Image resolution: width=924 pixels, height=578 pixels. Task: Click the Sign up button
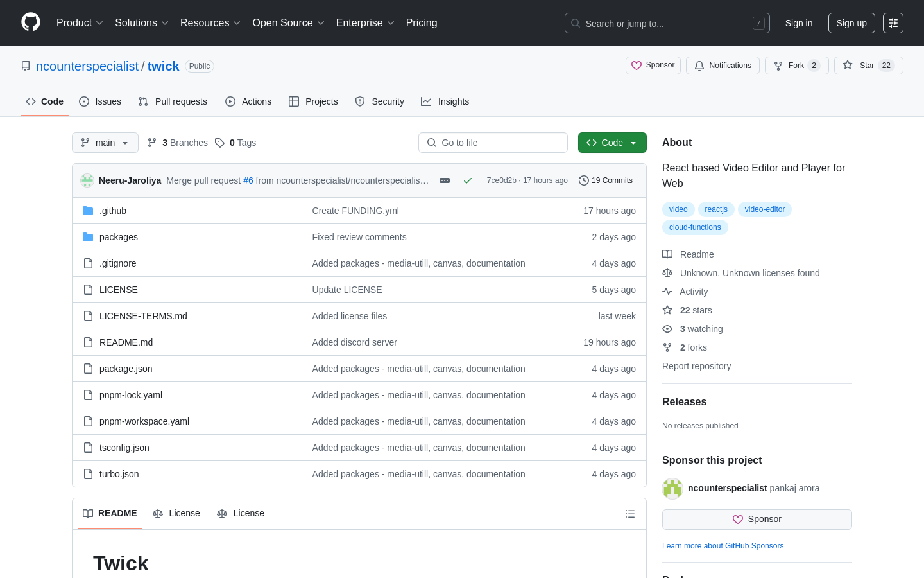tap(851, 23)
